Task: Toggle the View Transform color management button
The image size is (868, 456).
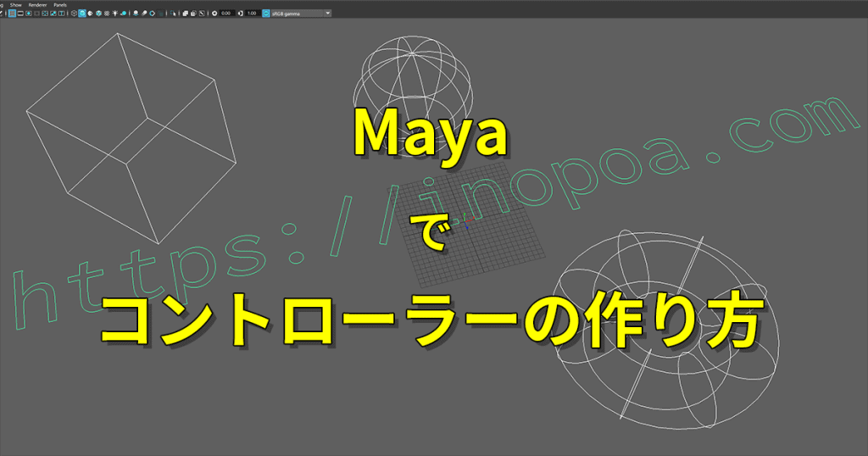Action: coord(266,14)
